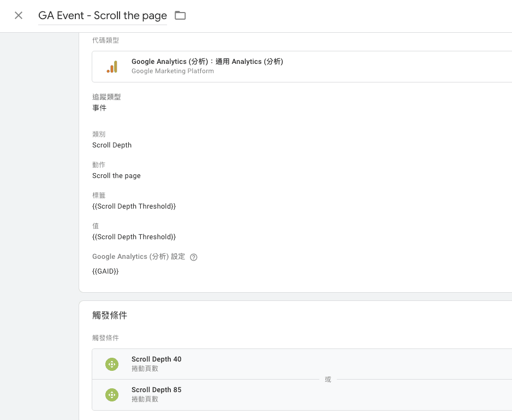Click the tracking type value '事件'

tap(99, 108)
